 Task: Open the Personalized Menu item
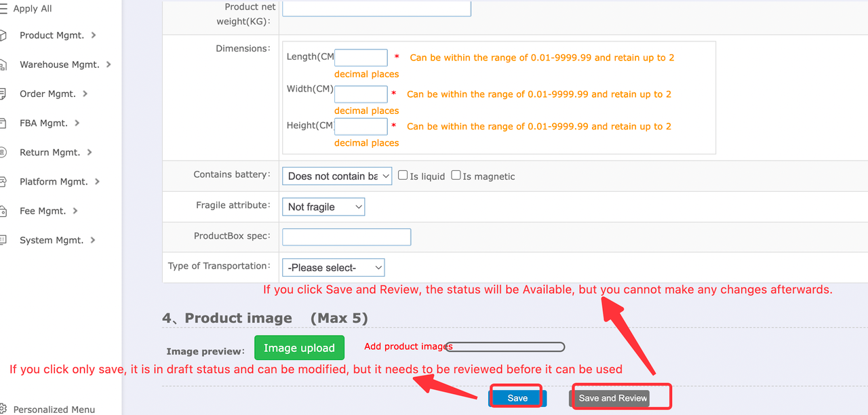click(54, 409)
